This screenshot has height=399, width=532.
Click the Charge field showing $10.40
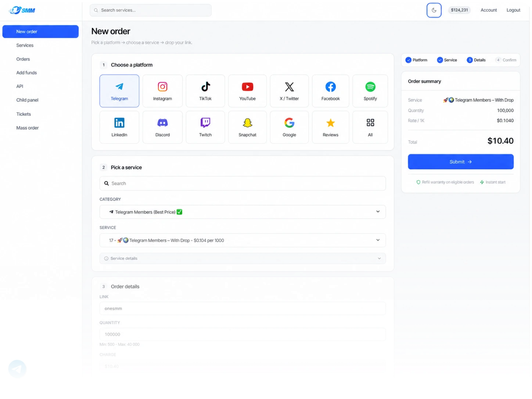[x=242, y=366]
